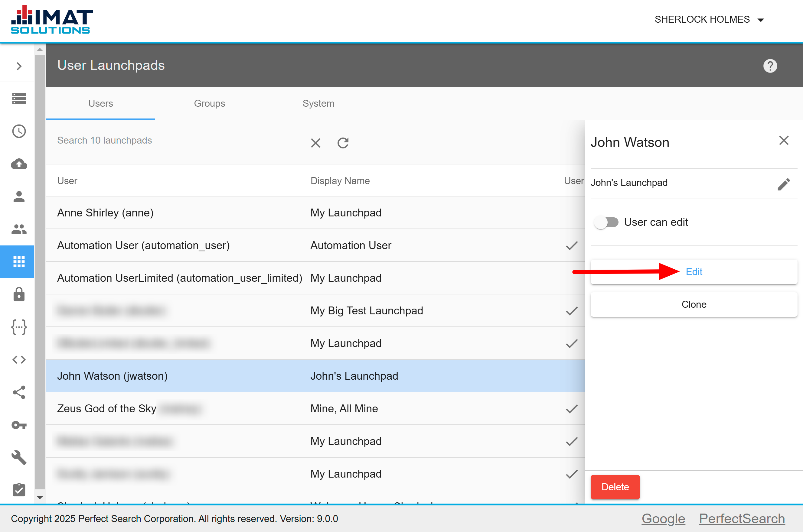Clear the launchpad search with X icon
This screenshot has height=532, width=803.
click(x=316, y=143)
